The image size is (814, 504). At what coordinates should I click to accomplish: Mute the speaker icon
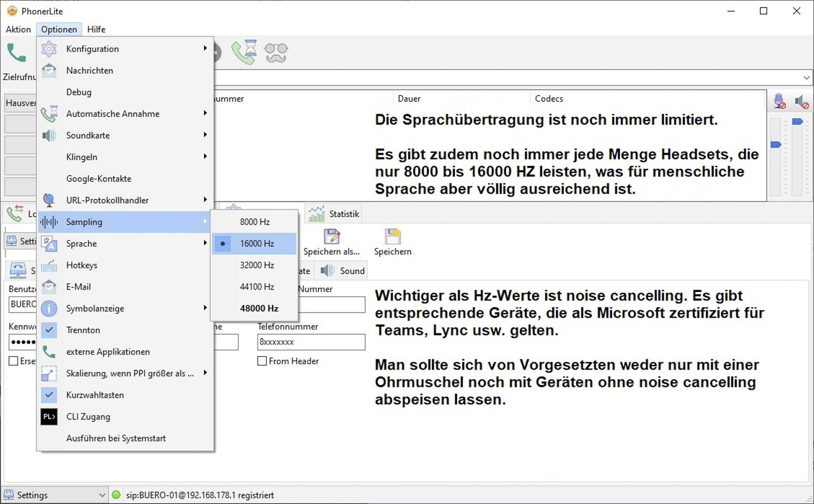click(x=801, y=101)
